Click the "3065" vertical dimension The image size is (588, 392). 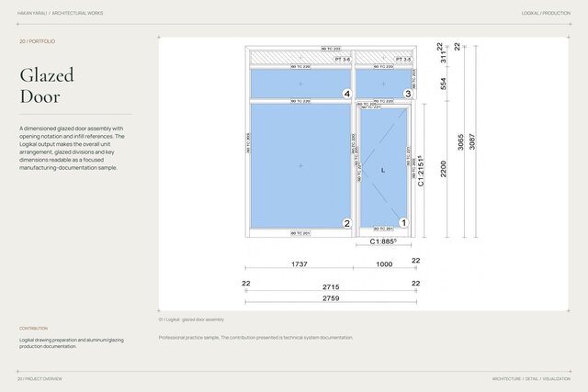tap(461, 142)
